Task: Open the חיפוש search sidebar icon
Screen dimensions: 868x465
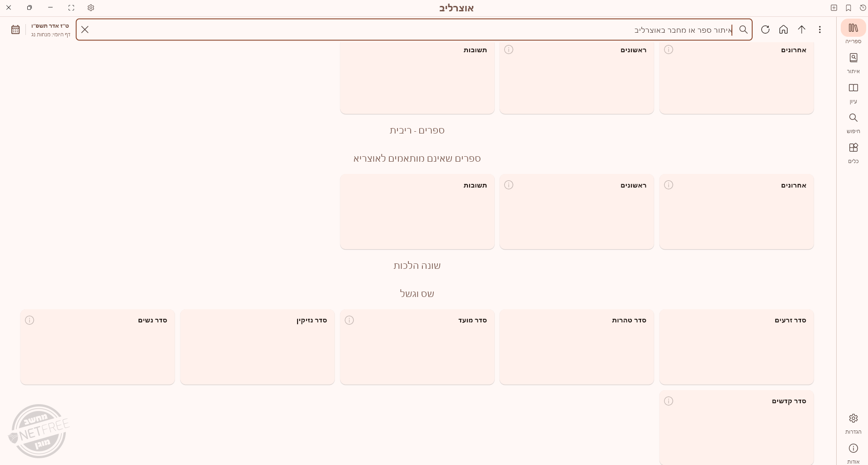Action: click(x=853, y=118)
